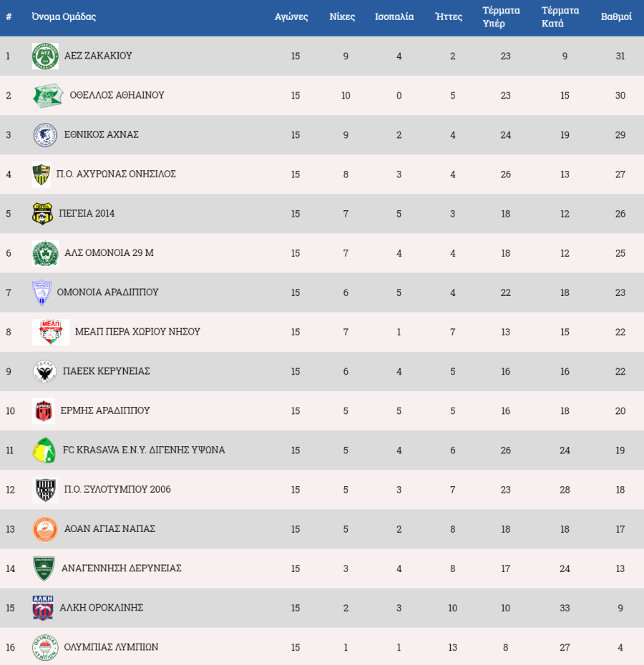Open the ΟΜΟΝΟΙΑ ΑΡΑΔΙΠΠΟΥ team name

[108, 292]
